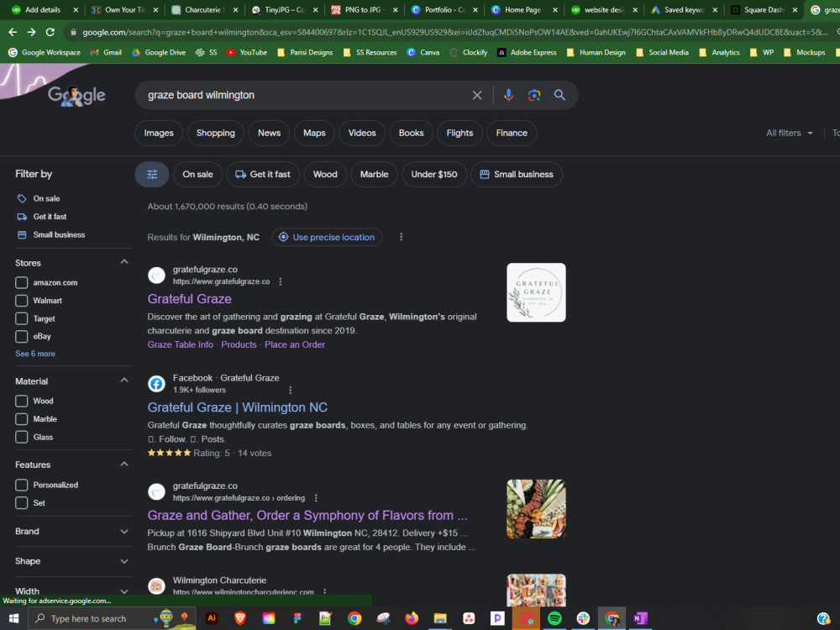Open Slack from taskbar

[583, 618]
